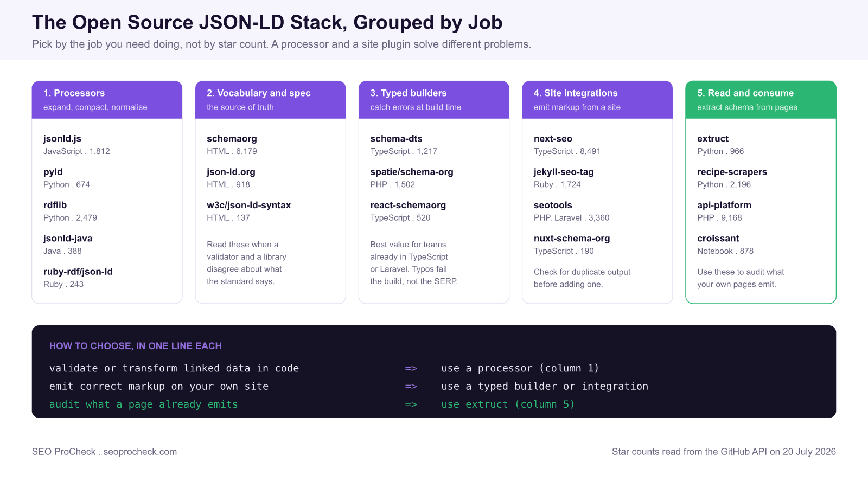Click 'Notebook . 878' star count
868x488 pixels.
pyautogui.click(x=725, y=251)
